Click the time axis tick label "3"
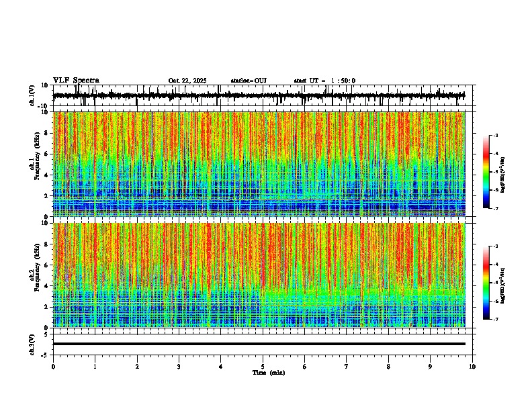The width and height of the screenshot is (532, 411). click(x=179, y=367)
